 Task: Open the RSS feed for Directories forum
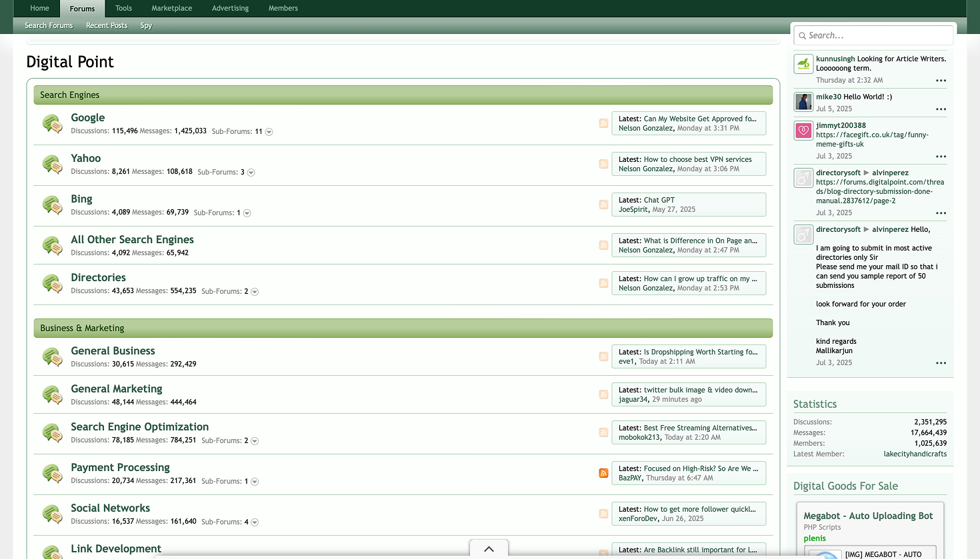point(603,283)
